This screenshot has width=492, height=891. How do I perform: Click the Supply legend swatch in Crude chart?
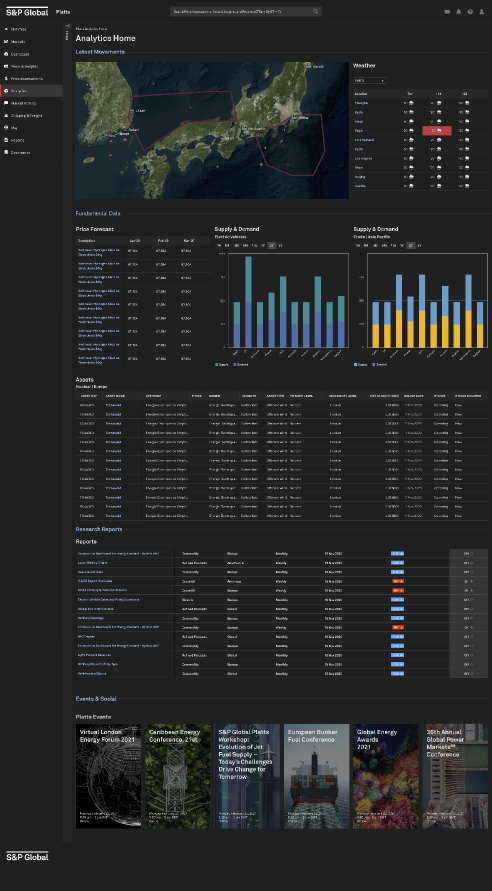tap(355, 364)
